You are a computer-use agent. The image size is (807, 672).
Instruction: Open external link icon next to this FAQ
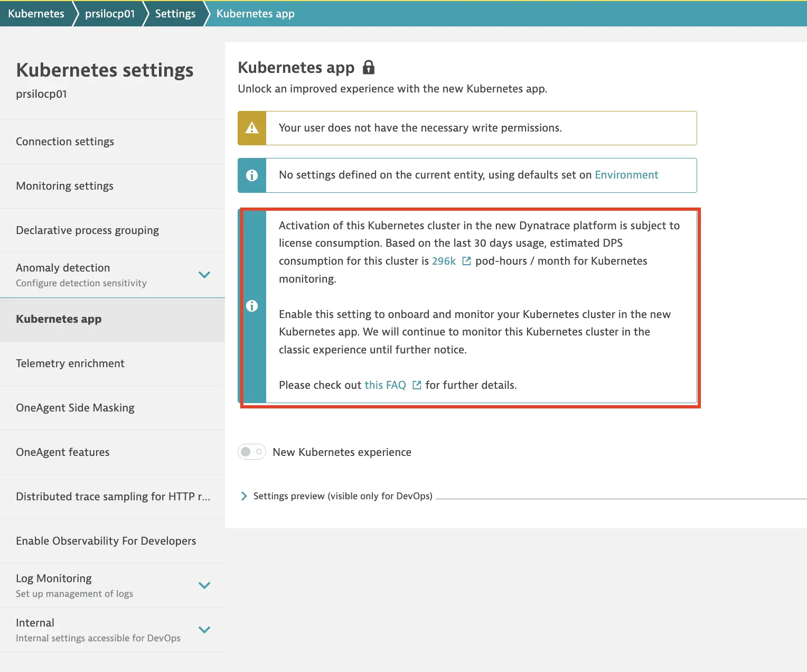point(417,385)
